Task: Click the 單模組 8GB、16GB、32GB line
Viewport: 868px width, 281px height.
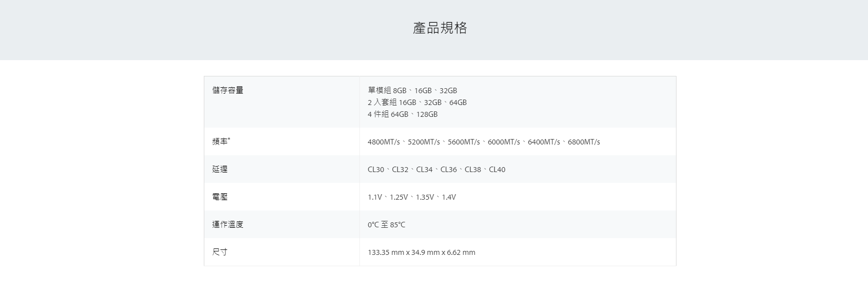Action: pos(412,91)
